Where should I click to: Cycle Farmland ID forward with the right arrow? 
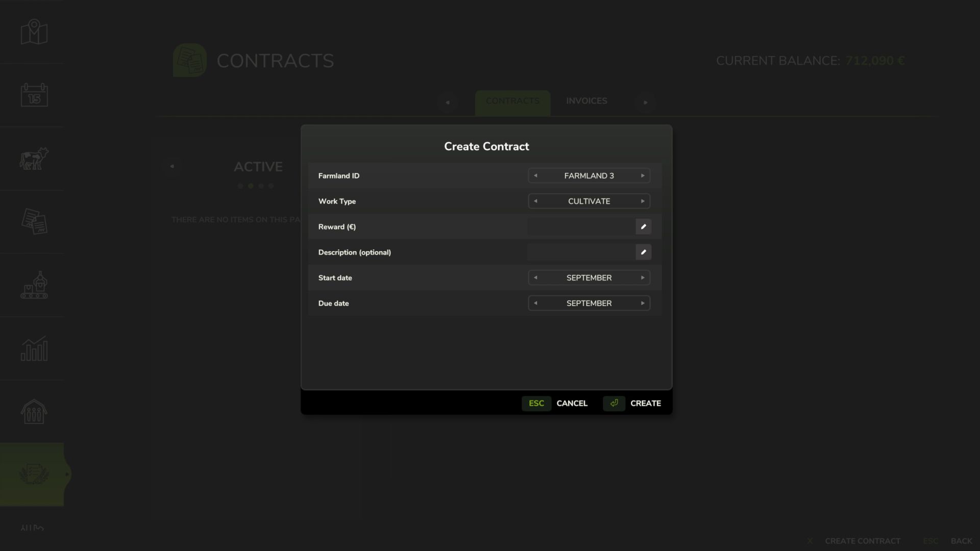coord(643,176)
